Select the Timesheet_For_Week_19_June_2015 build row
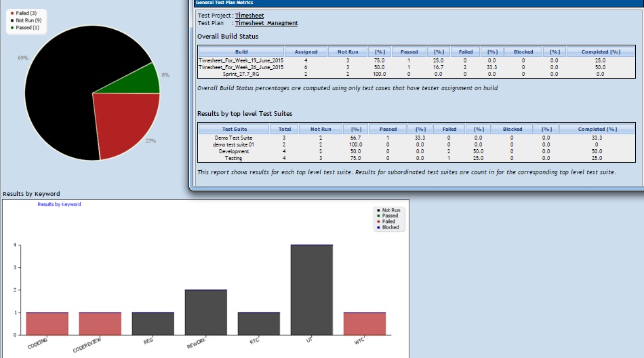The width and height of the screenshot is (644, 358). [x=241, y=60]
